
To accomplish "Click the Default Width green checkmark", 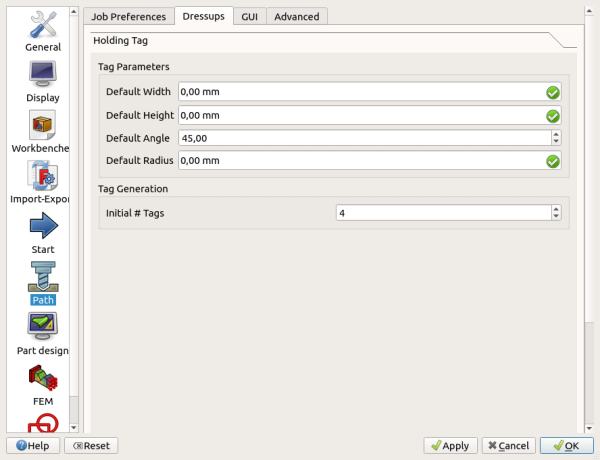I will pos(553,92).
